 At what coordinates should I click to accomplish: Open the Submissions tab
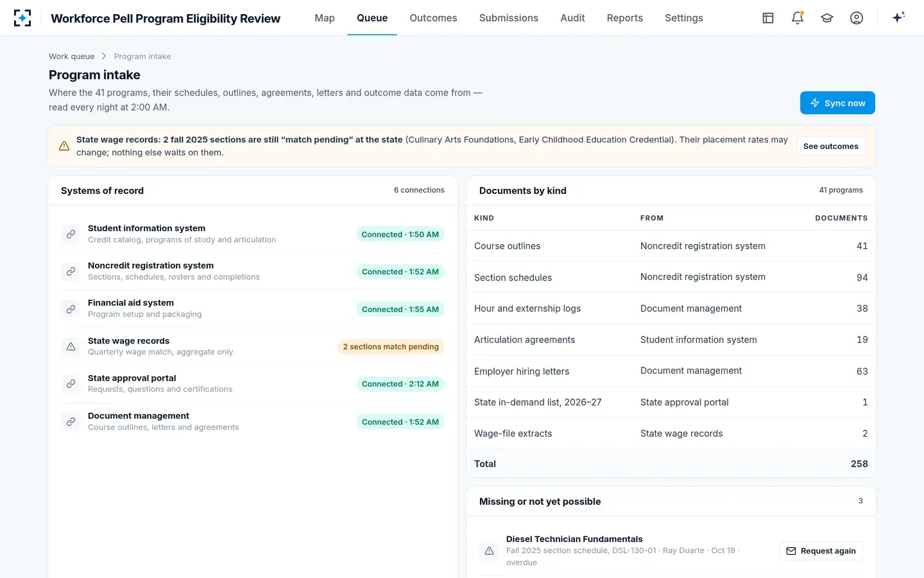click(509, 18)
